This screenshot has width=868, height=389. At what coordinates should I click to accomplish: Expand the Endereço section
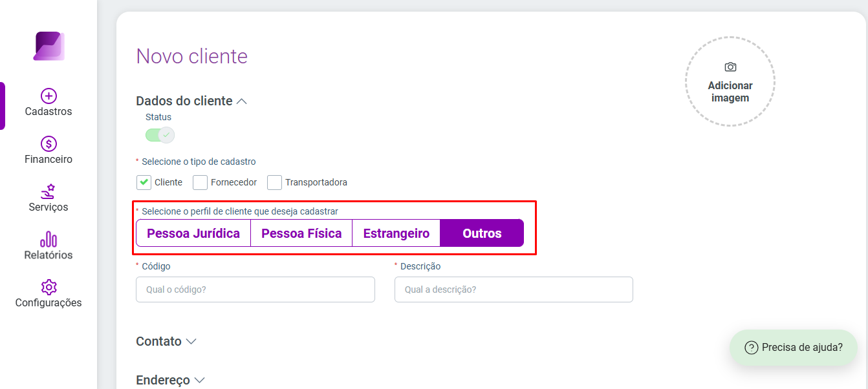pos(199,381)
